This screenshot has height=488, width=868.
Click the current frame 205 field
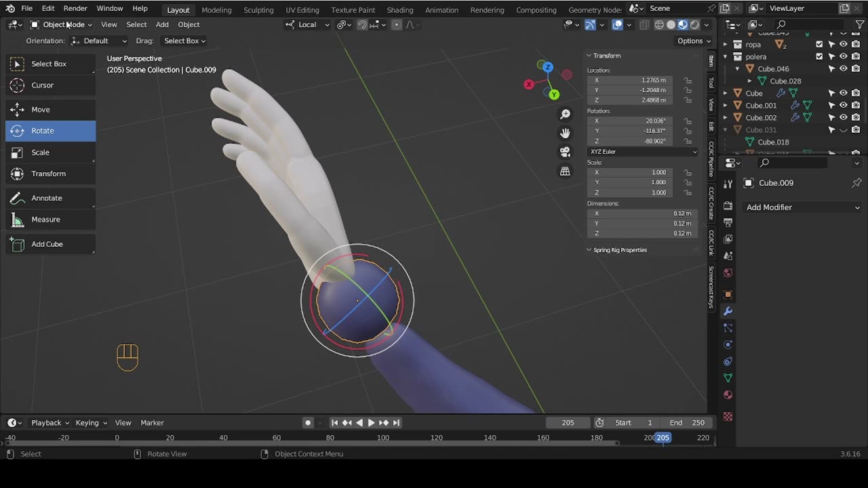tap(568, 423)
